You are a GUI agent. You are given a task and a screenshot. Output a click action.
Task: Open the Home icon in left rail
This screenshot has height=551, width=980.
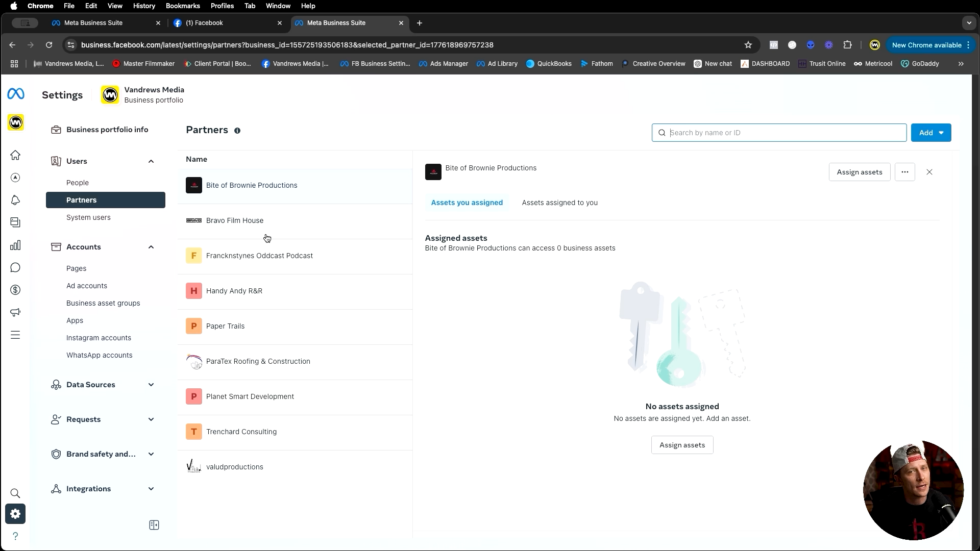[x=15, y=155]
